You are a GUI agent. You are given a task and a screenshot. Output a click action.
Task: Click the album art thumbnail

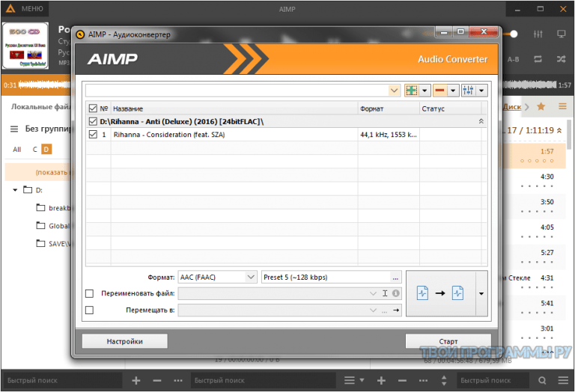coord(25,46)
